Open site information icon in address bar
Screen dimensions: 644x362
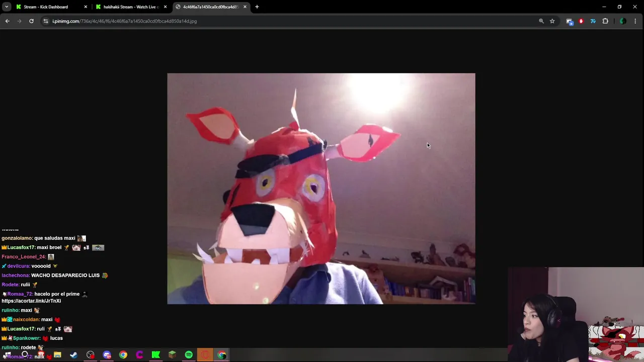pos(46,21)
